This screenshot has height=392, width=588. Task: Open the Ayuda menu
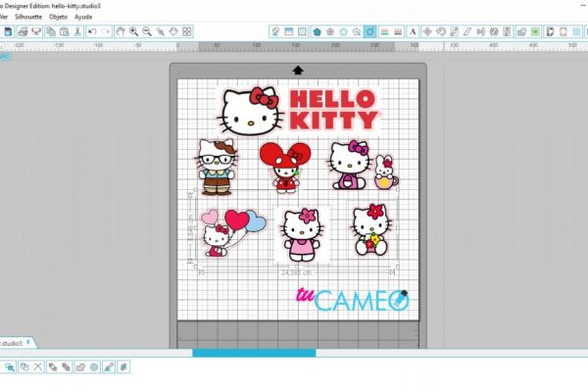[x=83, y=17]
